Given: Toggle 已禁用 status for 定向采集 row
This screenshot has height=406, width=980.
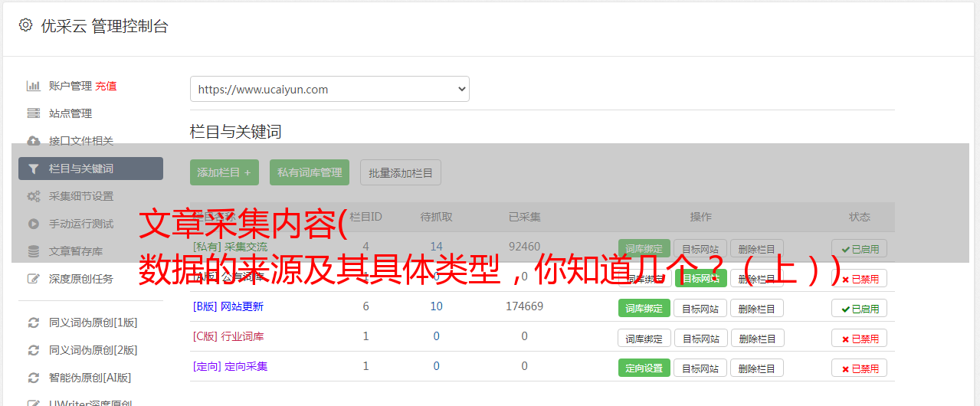Looking at the screenshot, I should tap(859, 368).
